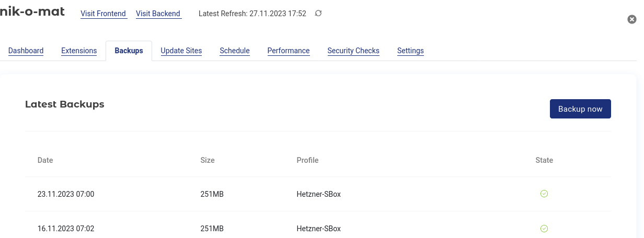Close the site panel with the X icon
This screenshot has height=238, width=644.
pyautogui.click(x=631, y=19)
